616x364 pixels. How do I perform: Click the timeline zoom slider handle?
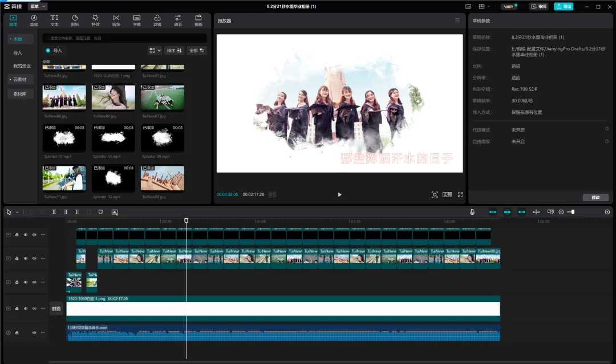click(573, 212)
